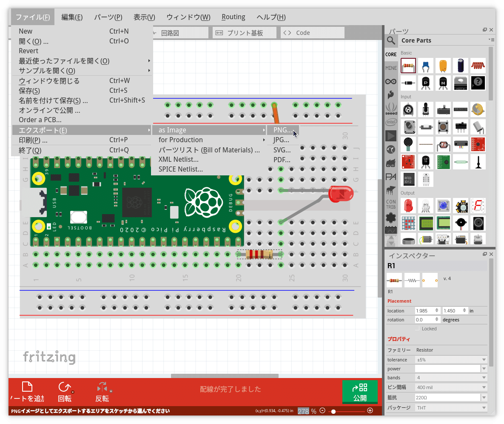Pick the red LED in Output section
The image size is (504, 424).
tap(408, 206)
